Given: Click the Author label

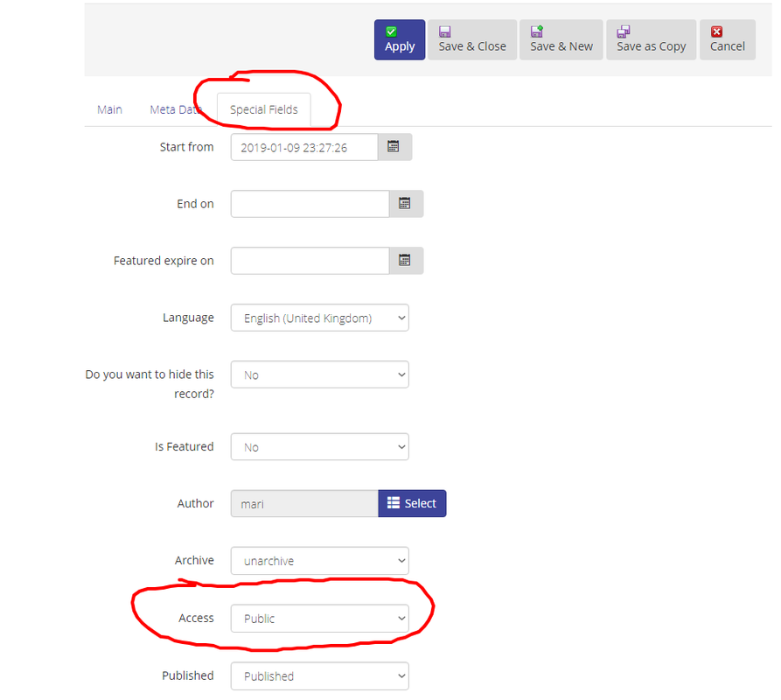Looking at the screenshot, I should 196,503.
